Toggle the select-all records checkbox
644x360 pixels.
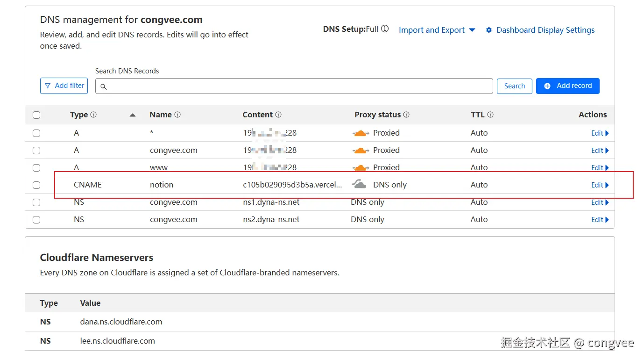[36, 115]
